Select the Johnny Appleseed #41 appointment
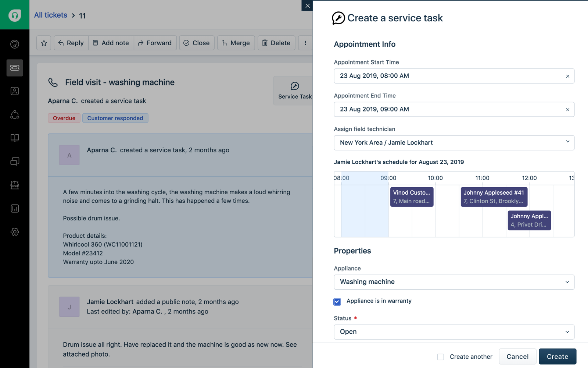 tap(494, 197)
